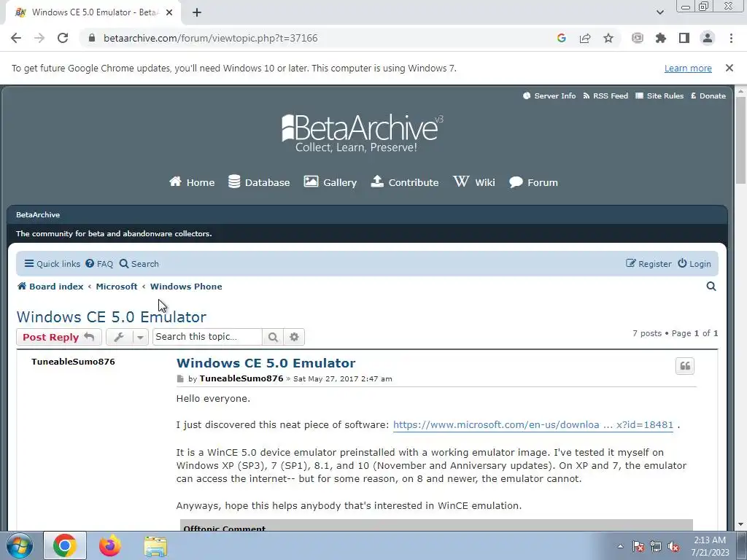Click Register to create an account
Viewport: 747px width, 560px height.
pos(649,264)
